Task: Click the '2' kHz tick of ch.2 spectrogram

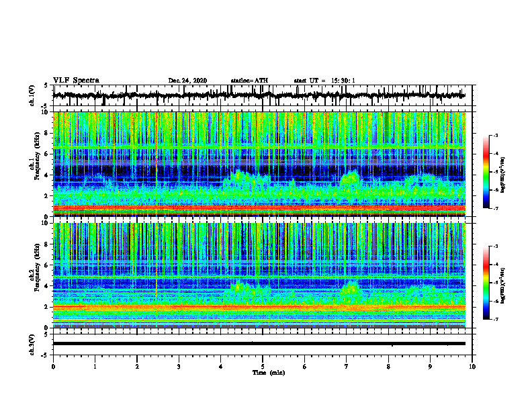Action: pyautogui.click(x=47, y=307)
